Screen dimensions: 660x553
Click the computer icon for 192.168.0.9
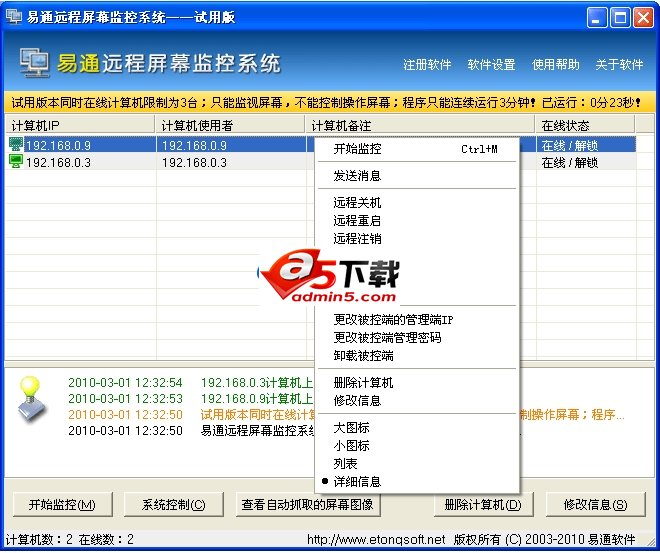click(16, 145)
